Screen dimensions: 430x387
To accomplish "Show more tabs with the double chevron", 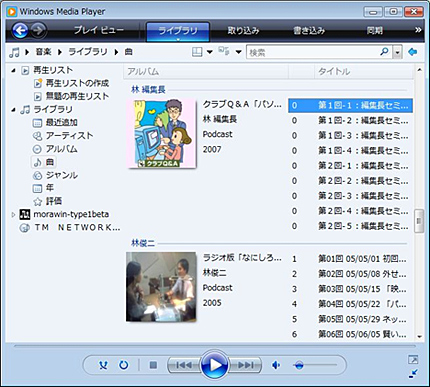I will pyautogui.click(x=418, y=30).
